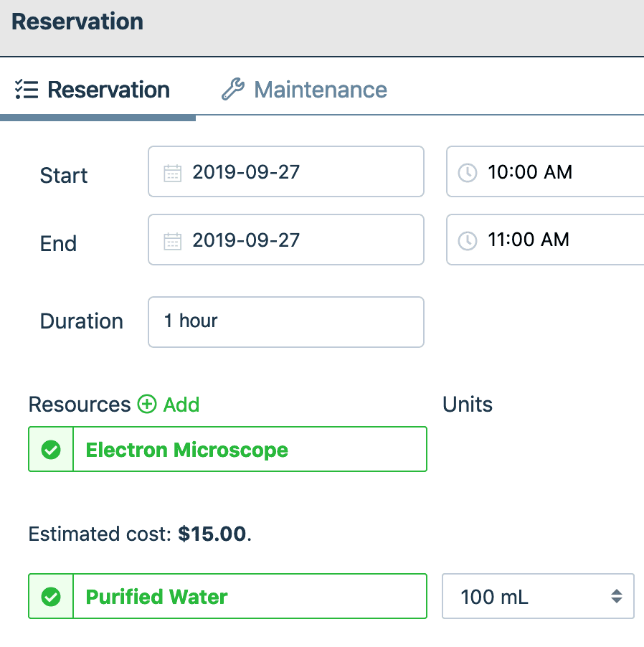Click the End date input field
Viewport: 644px width, 647px height.
tap(287, 240)
